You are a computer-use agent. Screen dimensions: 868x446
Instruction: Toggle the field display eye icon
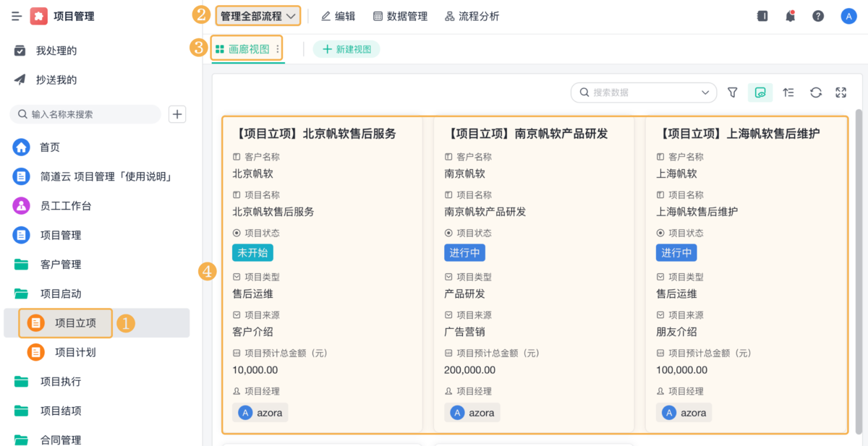click(759, 93)
